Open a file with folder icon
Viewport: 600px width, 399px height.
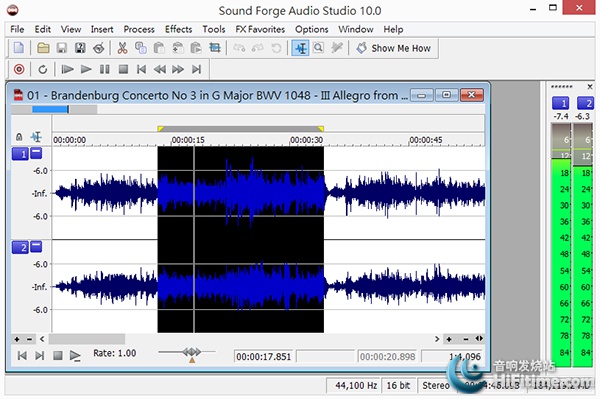(x=43, y=48)
